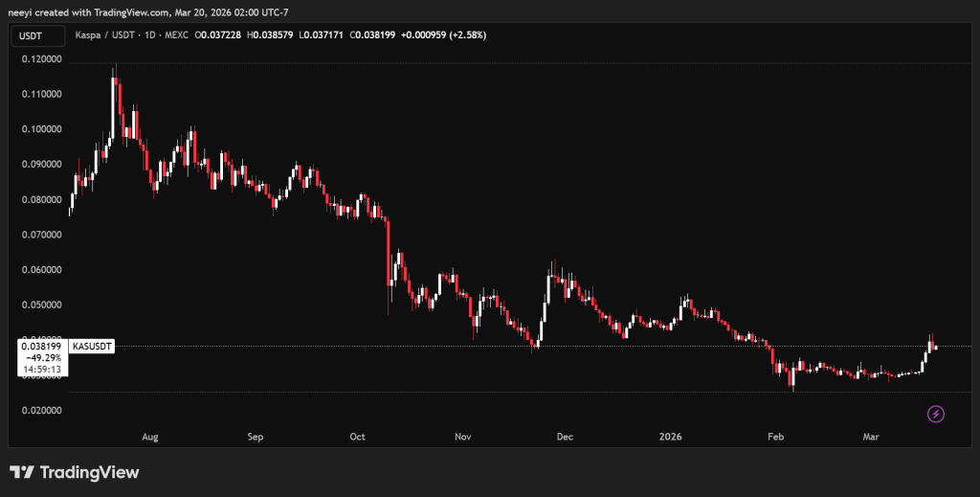This screenshot has height=497, width=980.
Task: Click the 0.060000 price axis label
Action: click(x=41, y=270)
